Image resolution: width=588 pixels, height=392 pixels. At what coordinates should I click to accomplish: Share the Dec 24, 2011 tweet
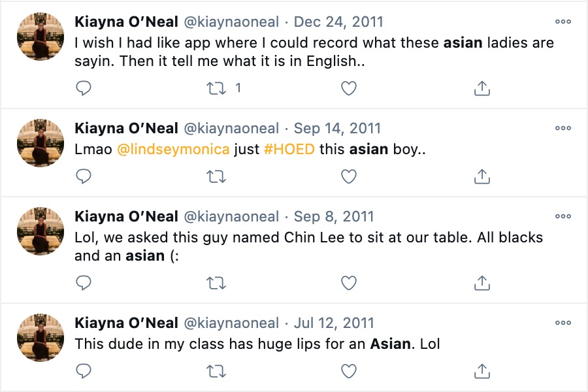tap(482, 88)
